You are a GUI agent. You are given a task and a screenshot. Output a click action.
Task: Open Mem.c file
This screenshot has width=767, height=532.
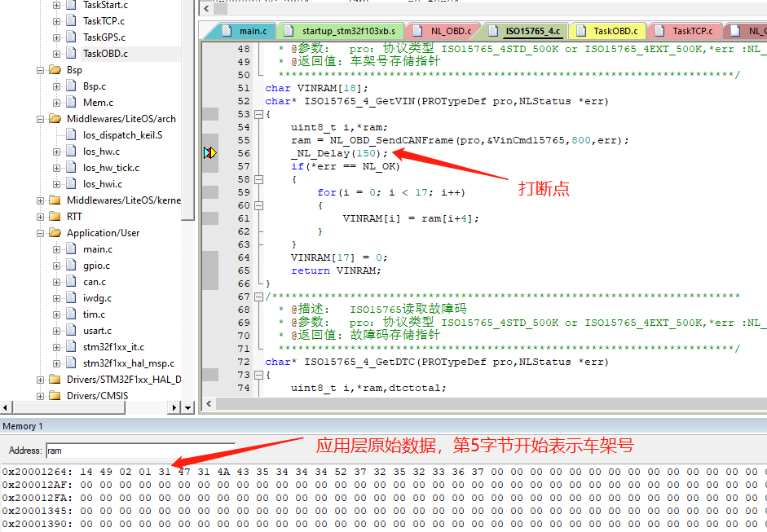98,102
